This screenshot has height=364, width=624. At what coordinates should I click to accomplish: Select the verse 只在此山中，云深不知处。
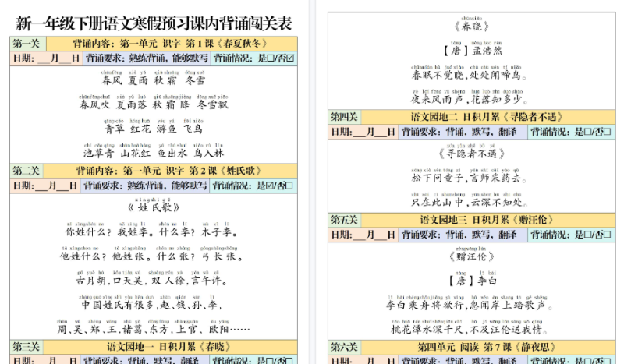[x=470, y=202]
